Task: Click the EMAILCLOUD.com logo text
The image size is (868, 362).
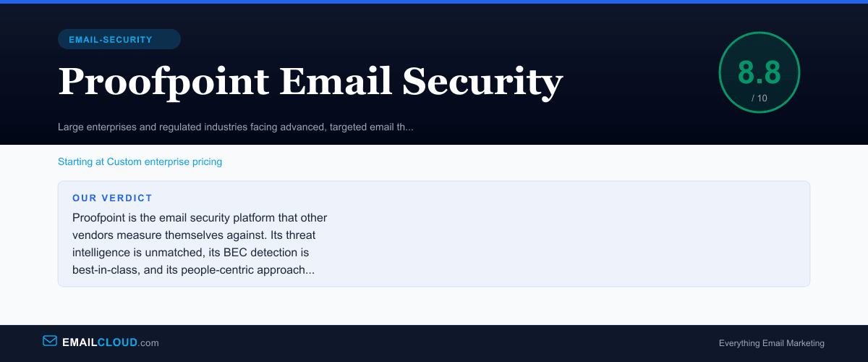Action: click(x=101, y=342)
